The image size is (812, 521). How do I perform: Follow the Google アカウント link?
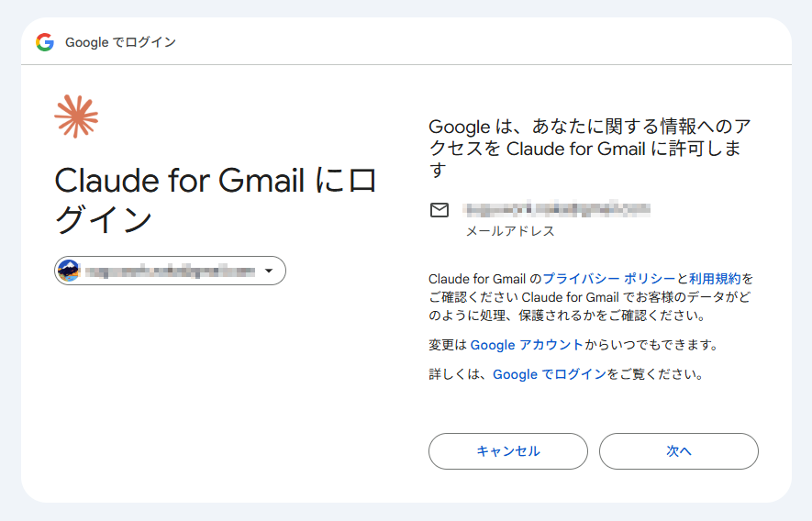coord(527,345)
